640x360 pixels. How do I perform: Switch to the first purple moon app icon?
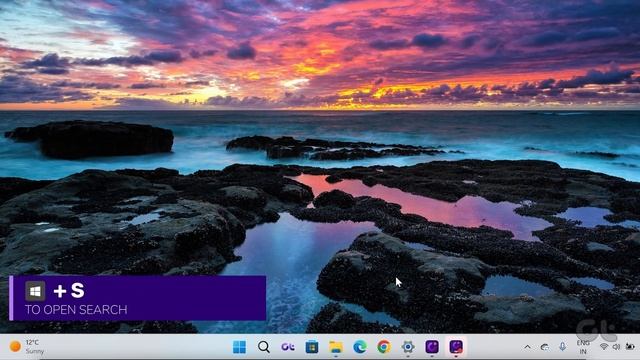(x=432, y=347)
